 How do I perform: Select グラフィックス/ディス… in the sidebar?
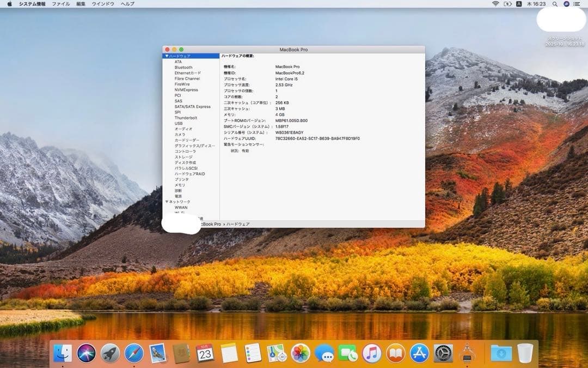click(194, 146)
